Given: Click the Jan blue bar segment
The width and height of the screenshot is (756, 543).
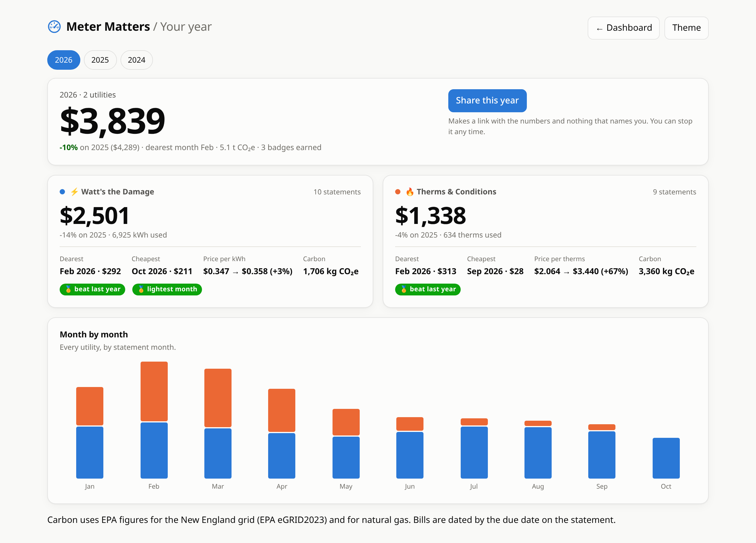Looking at the screenshot, I should click(90, 453).
